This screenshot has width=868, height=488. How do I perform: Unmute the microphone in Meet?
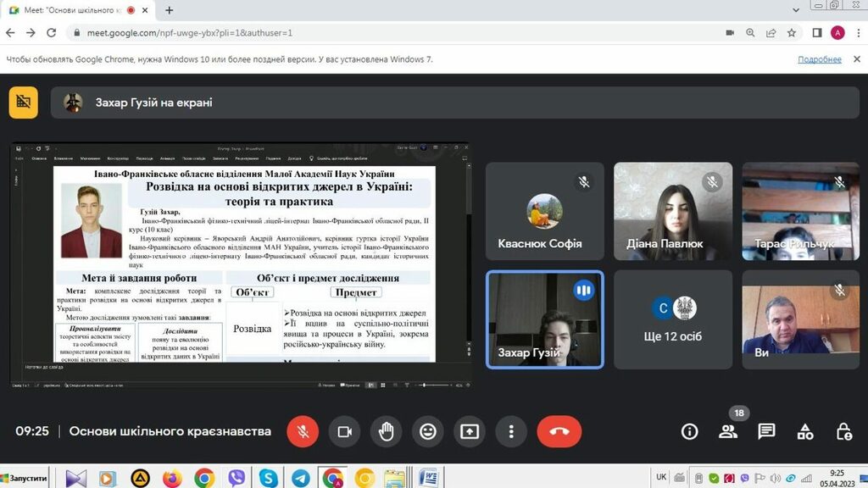[303, 431]
